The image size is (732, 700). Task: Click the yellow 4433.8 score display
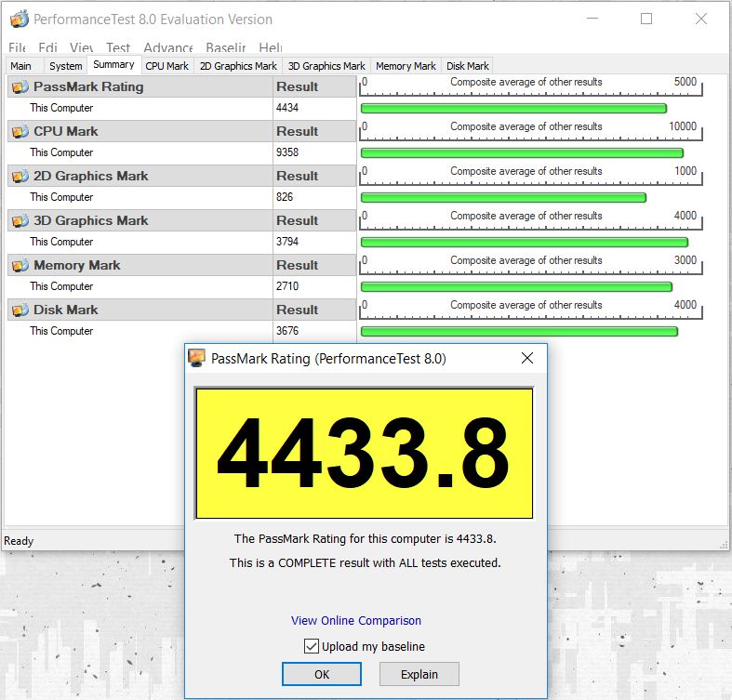tap(364, 453)
